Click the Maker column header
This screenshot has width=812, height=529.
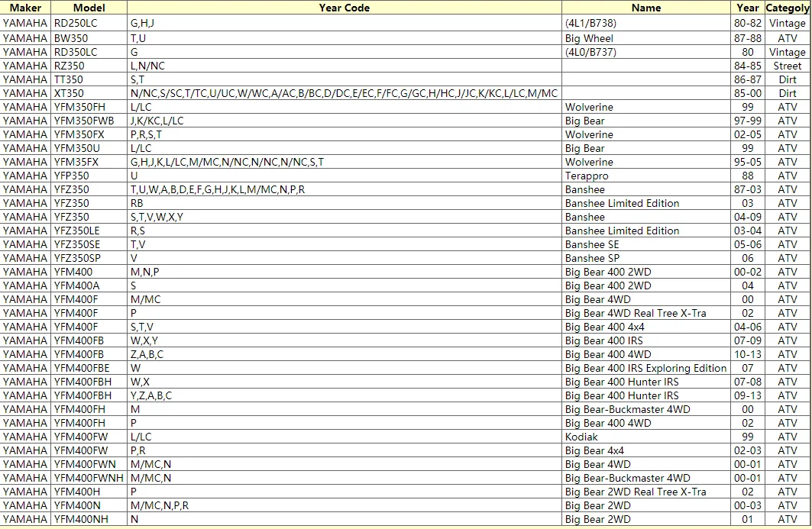[x=25, y=8]
